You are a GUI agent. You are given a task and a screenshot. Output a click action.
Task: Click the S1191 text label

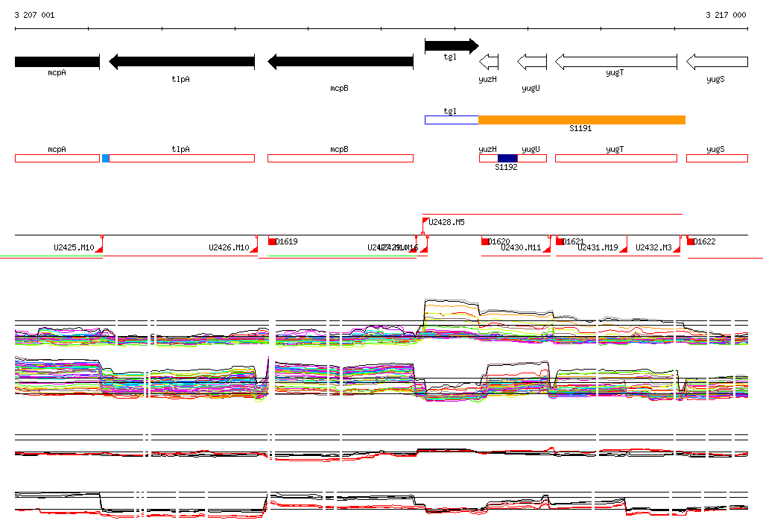point(580,128)
